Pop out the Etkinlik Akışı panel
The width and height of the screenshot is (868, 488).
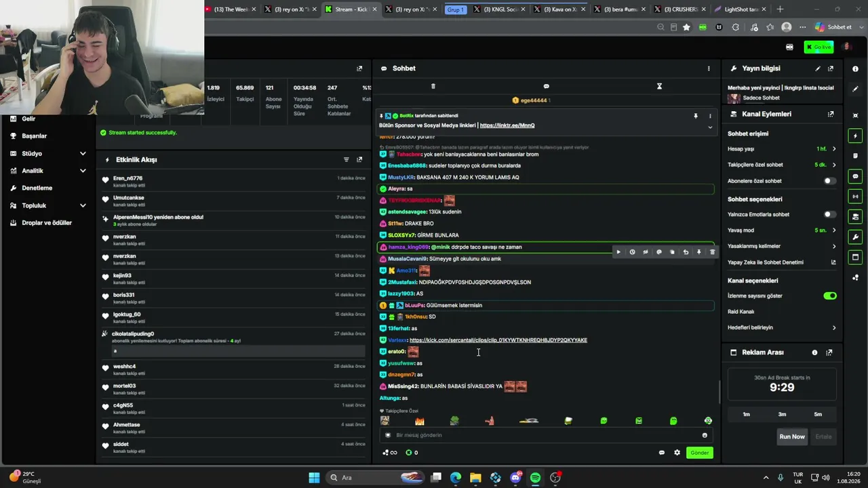[359, 160]
